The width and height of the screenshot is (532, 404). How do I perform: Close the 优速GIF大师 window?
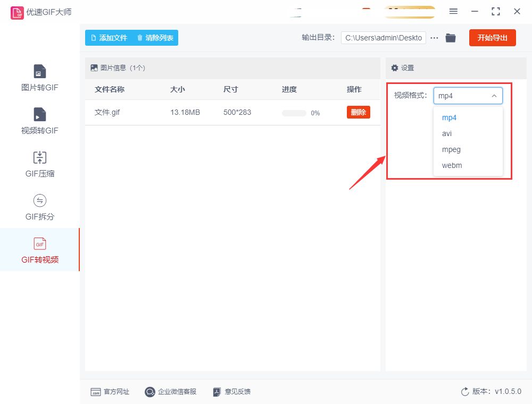pos(517,12)
